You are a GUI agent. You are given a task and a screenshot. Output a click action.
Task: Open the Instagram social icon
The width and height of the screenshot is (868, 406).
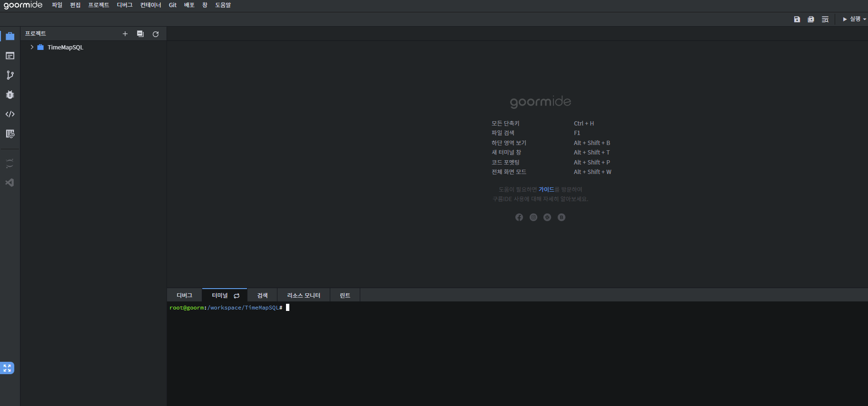(533, 217)
